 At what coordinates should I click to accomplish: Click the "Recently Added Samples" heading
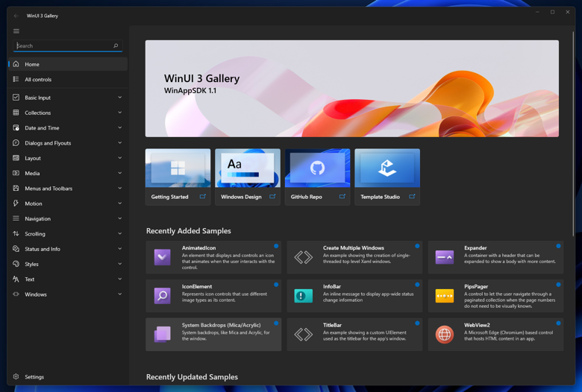click(x=189, y=231)
